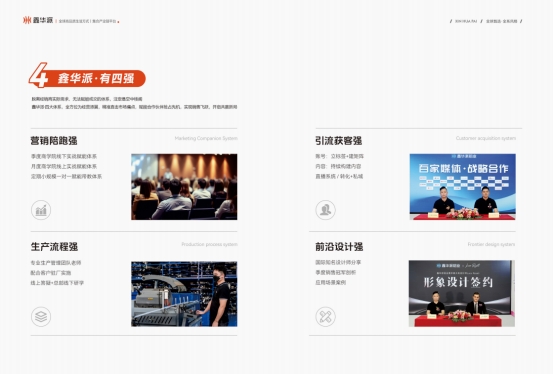Click the second bullet line under 营销陪跑强
The width and height of the screenshot is (553, 374).
[64, 166]
